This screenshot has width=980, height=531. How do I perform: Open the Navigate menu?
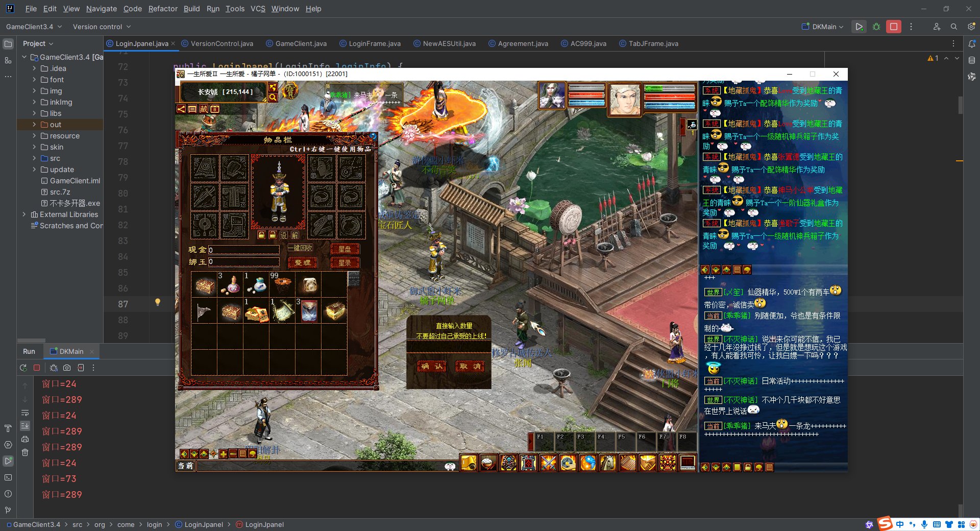[102, 9]
